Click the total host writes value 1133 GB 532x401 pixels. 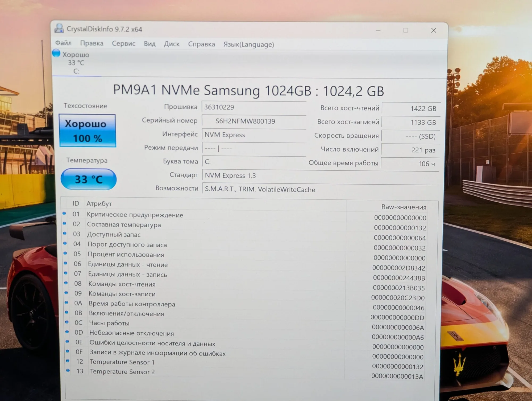[411, 122]
